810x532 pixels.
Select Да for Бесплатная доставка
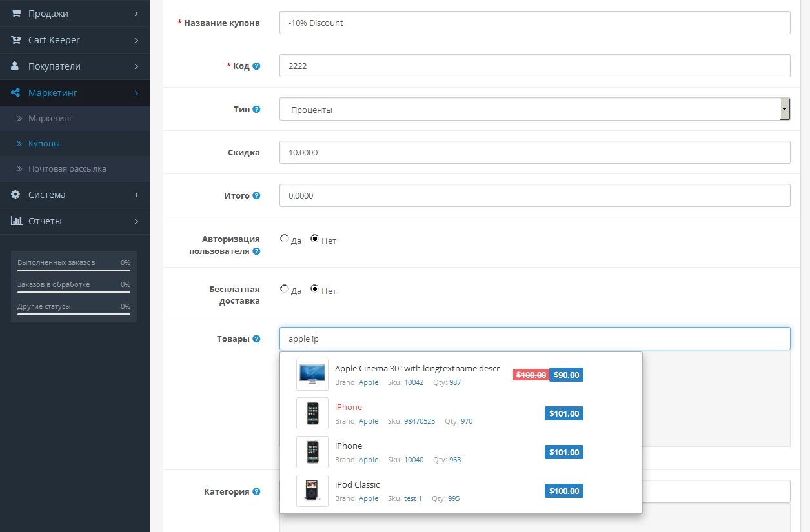click(x=284, y=289)
